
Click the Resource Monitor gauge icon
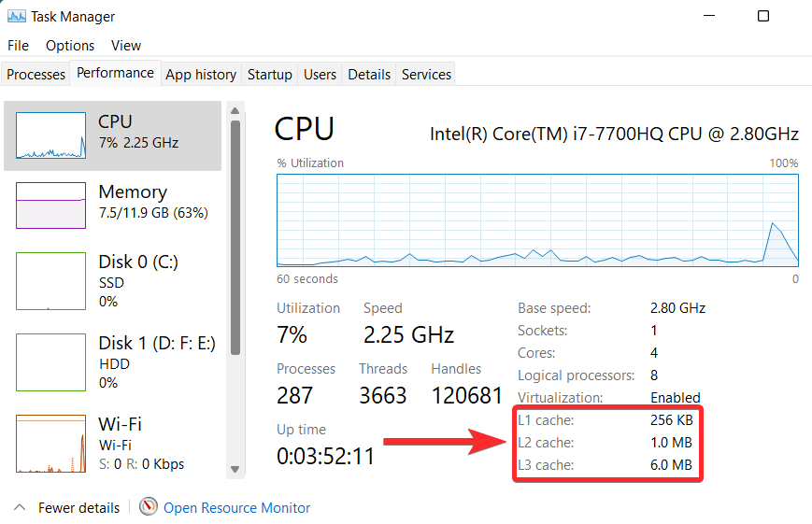tap(149, 507)
